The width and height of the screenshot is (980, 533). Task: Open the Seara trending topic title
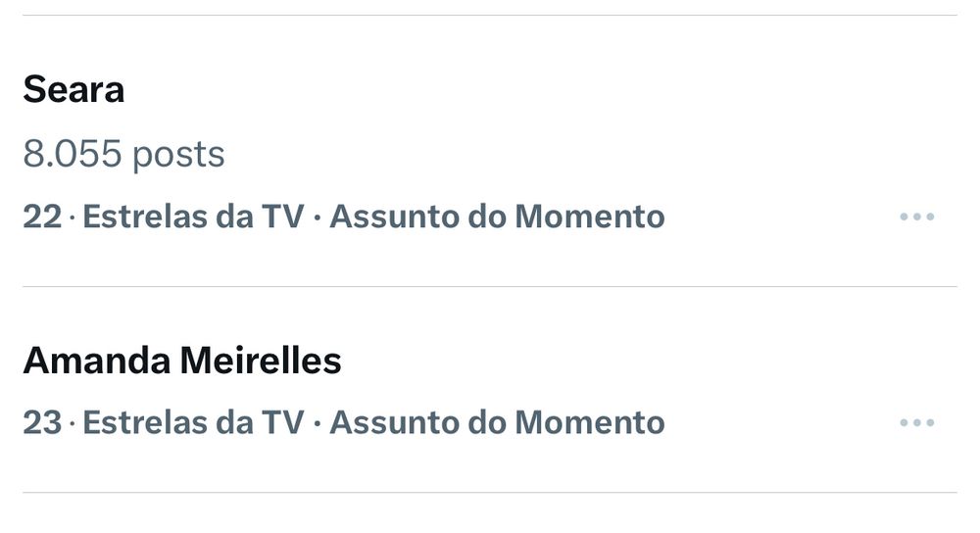click(x=73, y=90)
